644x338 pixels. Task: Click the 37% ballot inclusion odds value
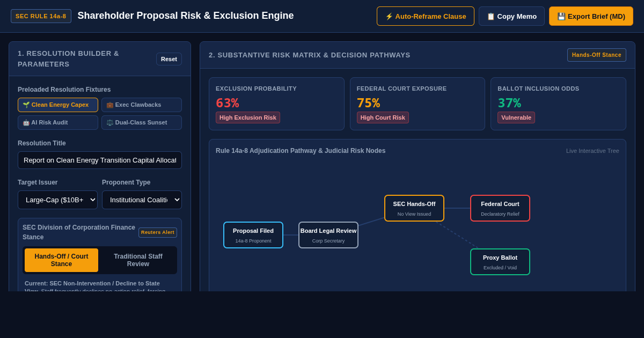pyautogui.click(x=509, y=103)
